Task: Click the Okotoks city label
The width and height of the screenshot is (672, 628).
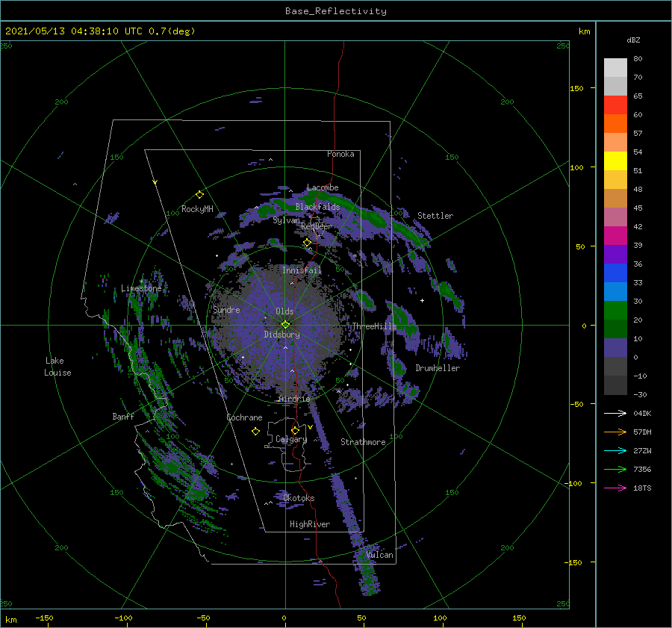Action: (x=299, y=498)
